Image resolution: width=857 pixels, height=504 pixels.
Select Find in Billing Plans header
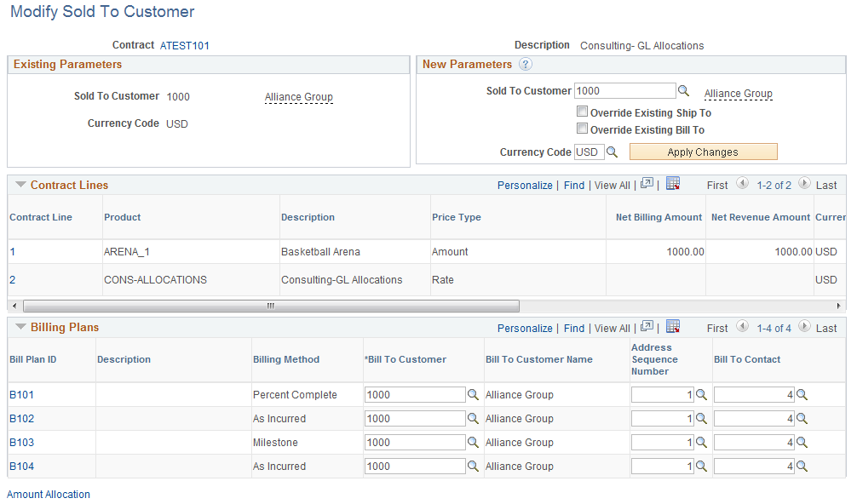click(x=574, y=328)
